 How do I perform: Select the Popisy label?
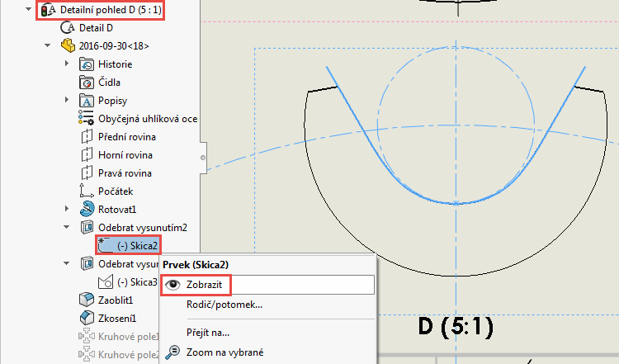click(x=113, y=101)
